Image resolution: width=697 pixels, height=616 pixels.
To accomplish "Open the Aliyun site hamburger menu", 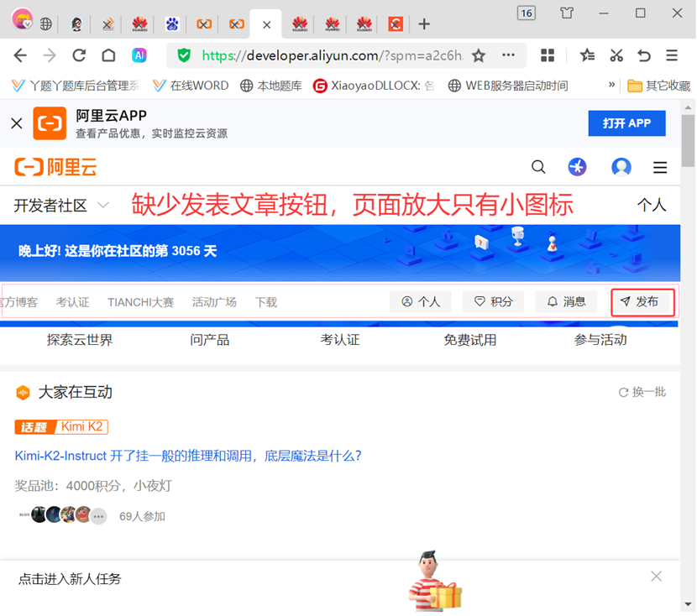I will coord(660,168).
